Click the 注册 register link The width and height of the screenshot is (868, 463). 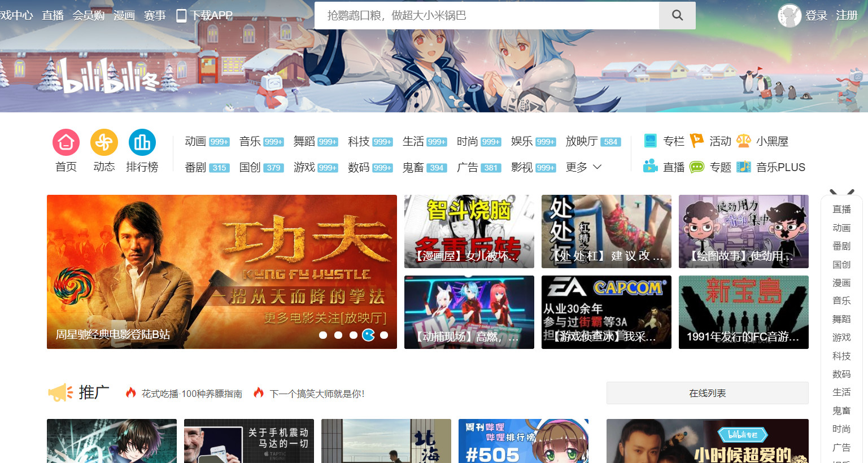click(x=847, y=15)
